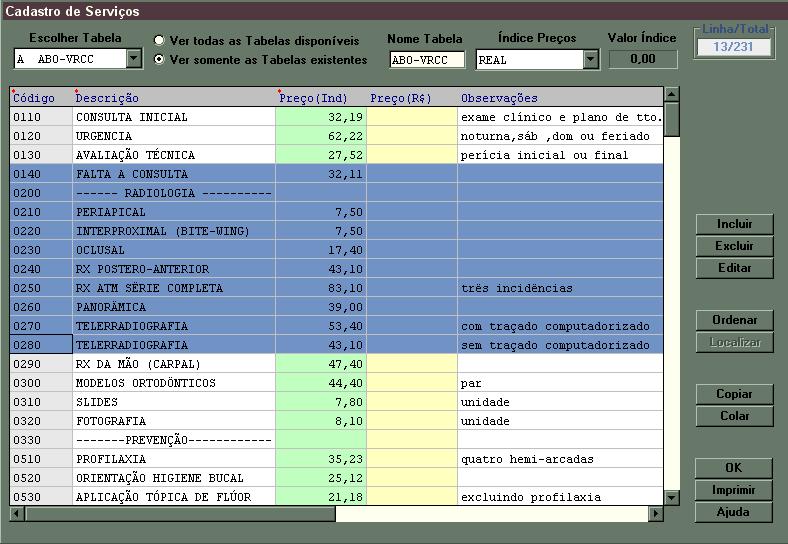Select the FALTA A CONSULTA row
This screenshot has width=788, height=544.
coord(336,174)
